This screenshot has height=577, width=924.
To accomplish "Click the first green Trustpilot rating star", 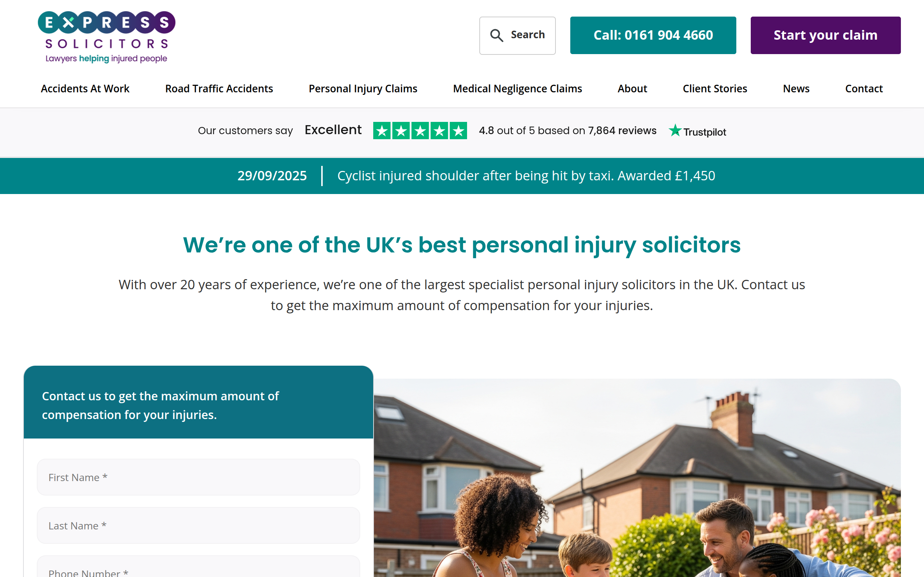I will tap(382, 131).
